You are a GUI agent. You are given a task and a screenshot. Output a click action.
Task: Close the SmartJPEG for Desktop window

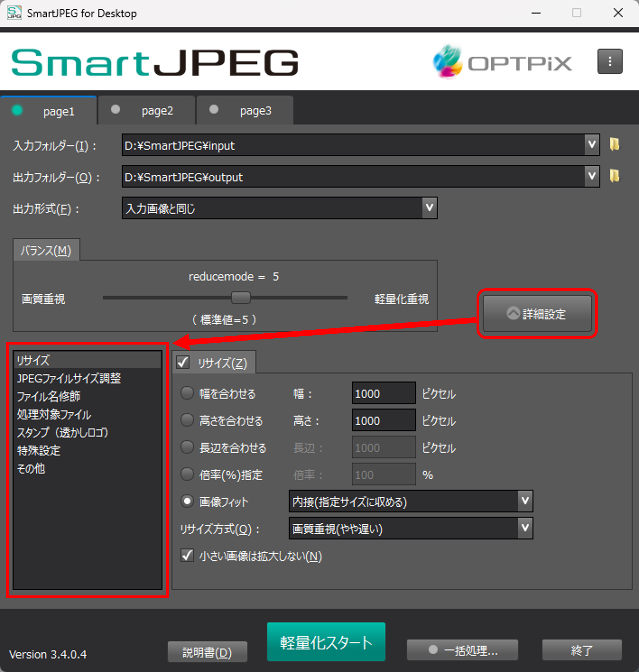[618, 13]
